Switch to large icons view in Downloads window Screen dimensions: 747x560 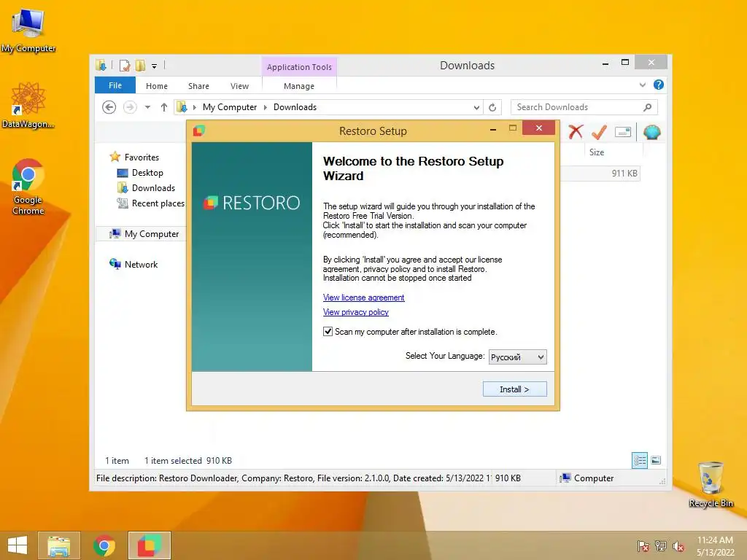pos(656,460)
